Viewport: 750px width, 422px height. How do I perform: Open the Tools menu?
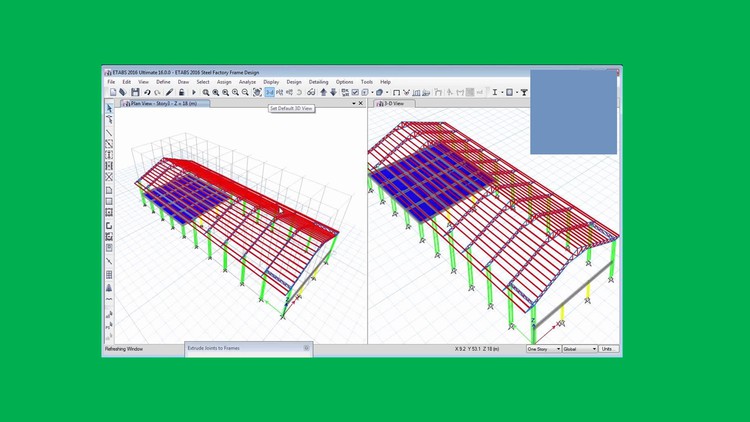click(366, 82)
